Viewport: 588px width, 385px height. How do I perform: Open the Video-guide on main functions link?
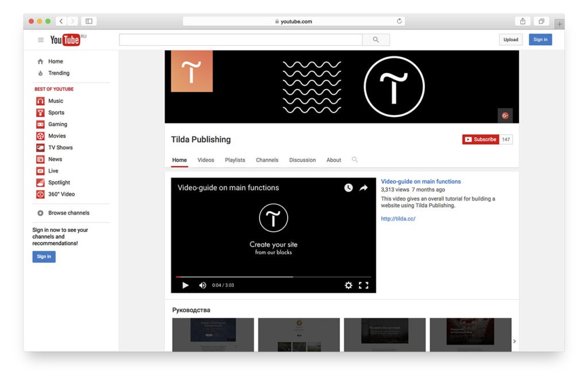click(x=421, y=181)
